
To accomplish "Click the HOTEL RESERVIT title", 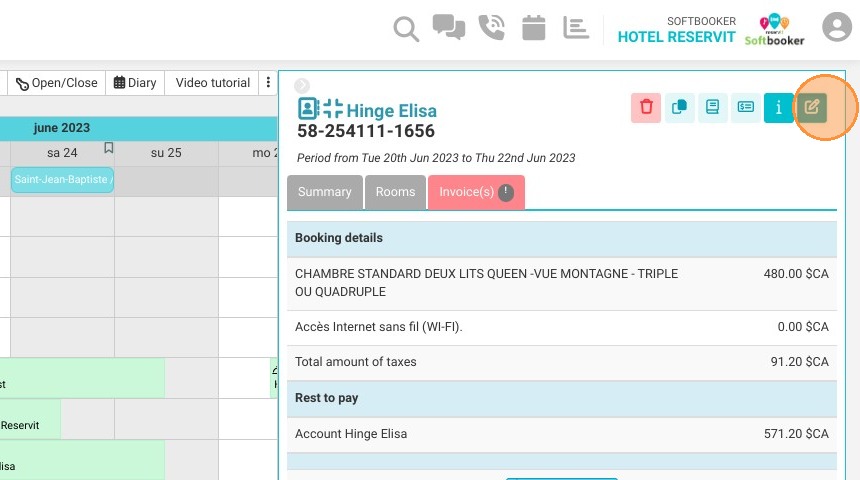I will click(x=676, y=37).
